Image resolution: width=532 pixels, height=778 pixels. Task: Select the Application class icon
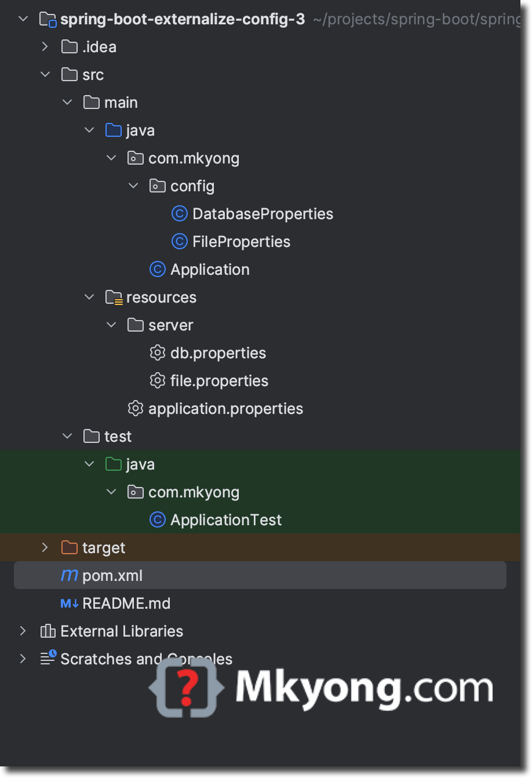(156, 269)
